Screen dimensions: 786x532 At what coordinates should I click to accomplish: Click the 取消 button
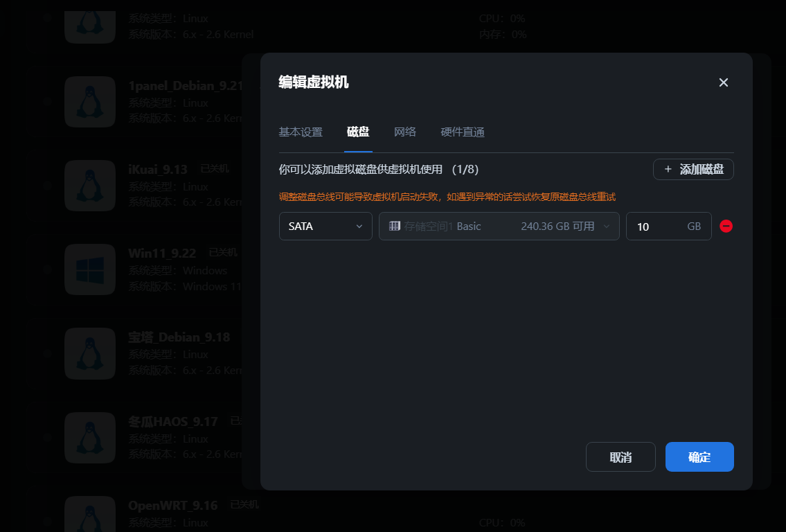(620, 456)
